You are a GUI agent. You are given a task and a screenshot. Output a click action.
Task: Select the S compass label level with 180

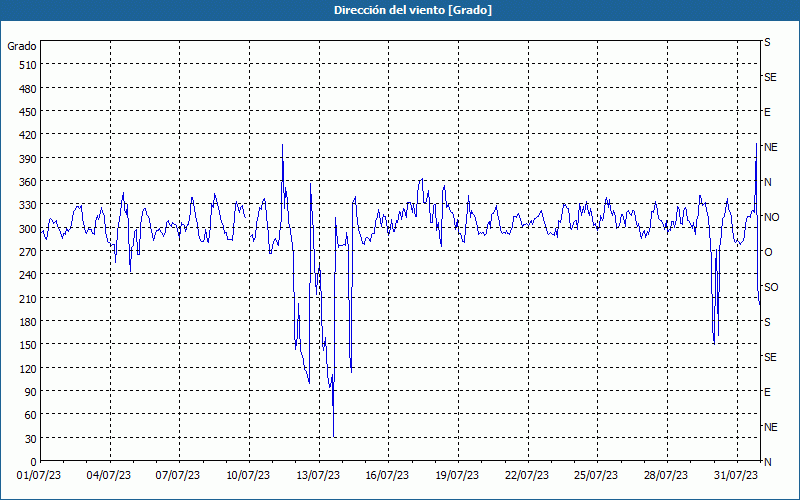(x=767, y=322)
